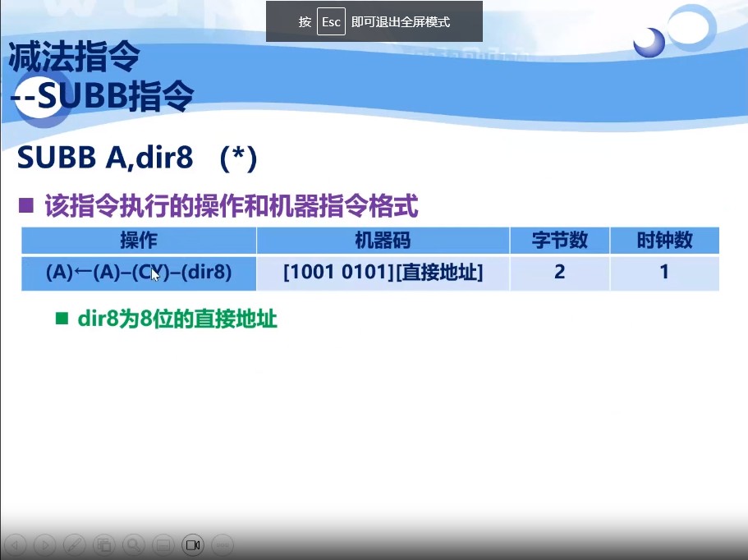Open more slideshow options menu
748x560 pixels.
[x=223, y=544]
